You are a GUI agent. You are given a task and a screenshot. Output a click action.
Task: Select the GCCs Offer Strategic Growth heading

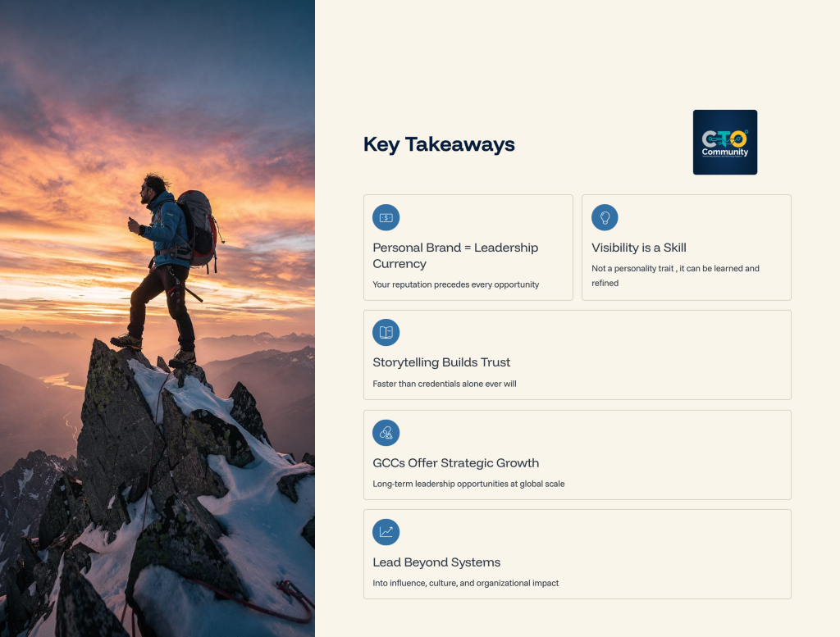pos(456,462)
